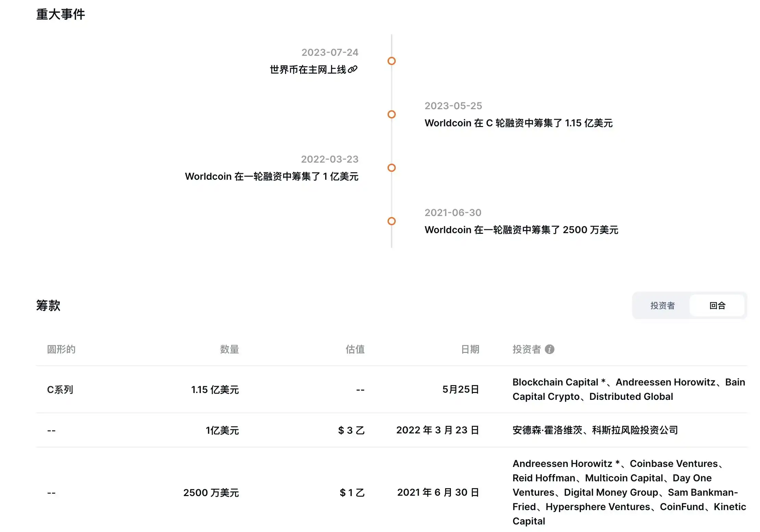Select the 2023-05-25 timeline marker
Image resolution: width=760 pixels, height=532 pixels.
pos(391,114)
